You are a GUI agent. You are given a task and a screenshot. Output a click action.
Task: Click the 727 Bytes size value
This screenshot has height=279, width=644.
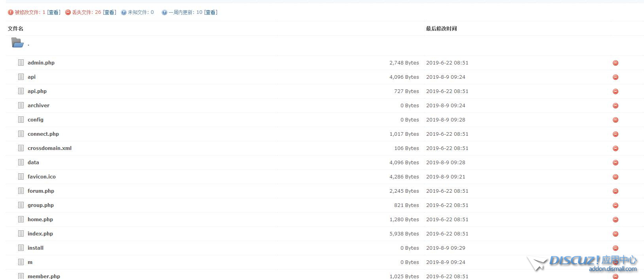[x=406, y=91]
